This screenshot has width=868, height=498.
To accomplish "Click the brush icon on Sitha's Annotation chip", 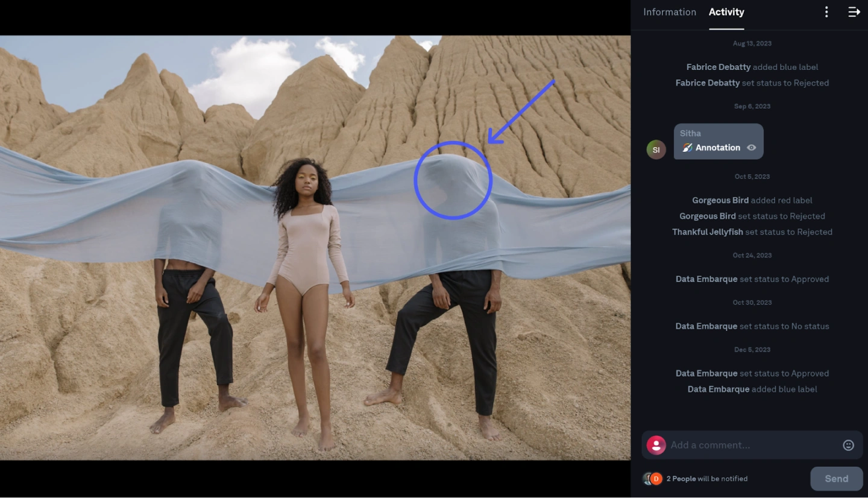I will coord(687,147).
